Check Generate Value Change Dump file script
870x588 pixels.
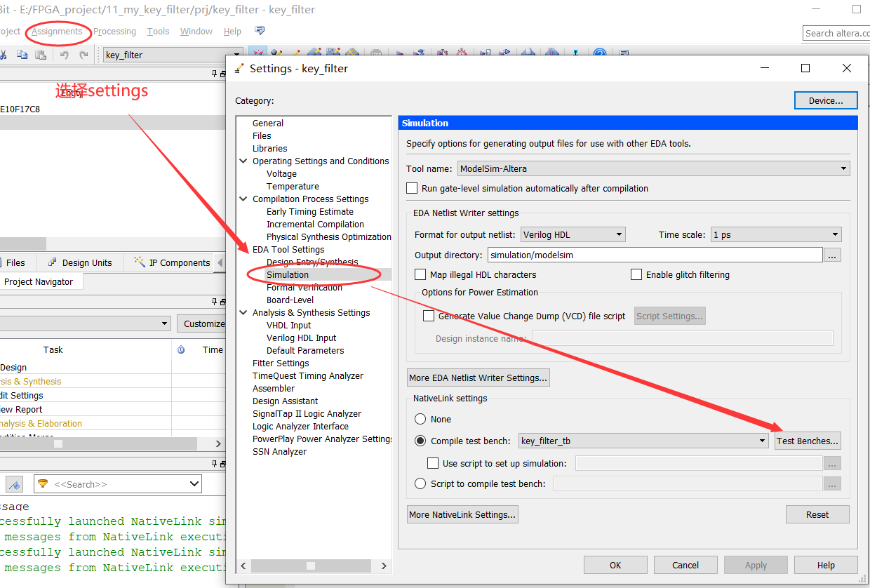pos(429,316)
